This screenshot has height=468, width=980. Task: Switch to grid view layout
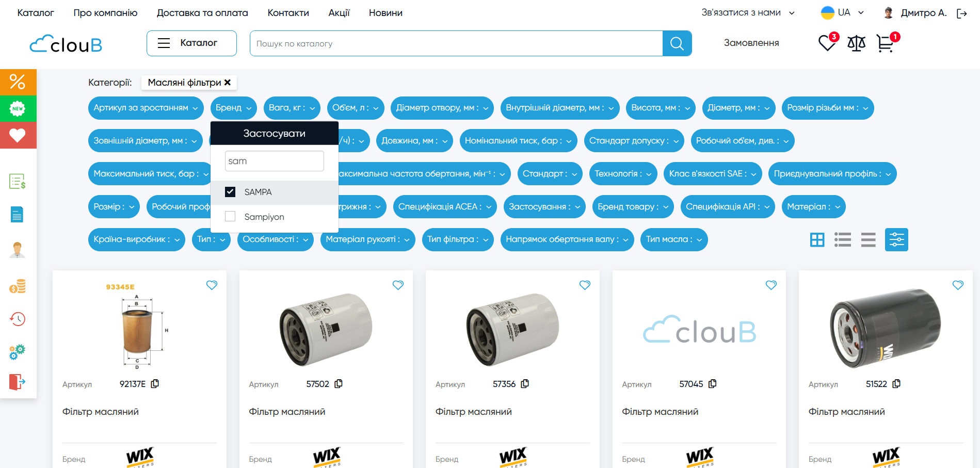[817, 239]
